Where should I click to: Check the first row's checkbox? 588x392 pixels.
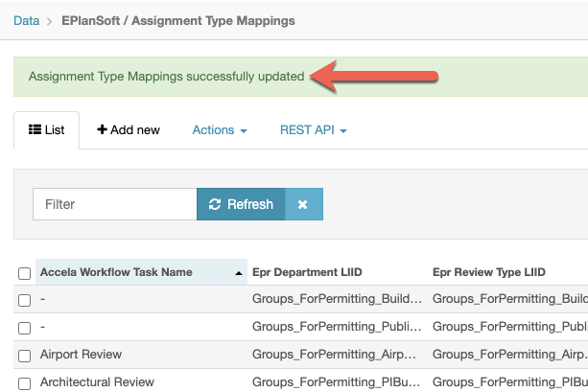(x=25, y=300)
